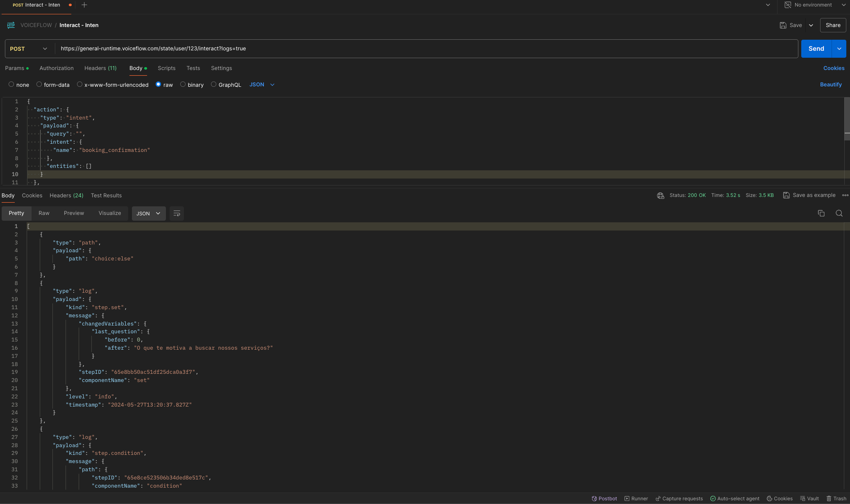
Task: Click the Share button
Action: click(833, 25)
